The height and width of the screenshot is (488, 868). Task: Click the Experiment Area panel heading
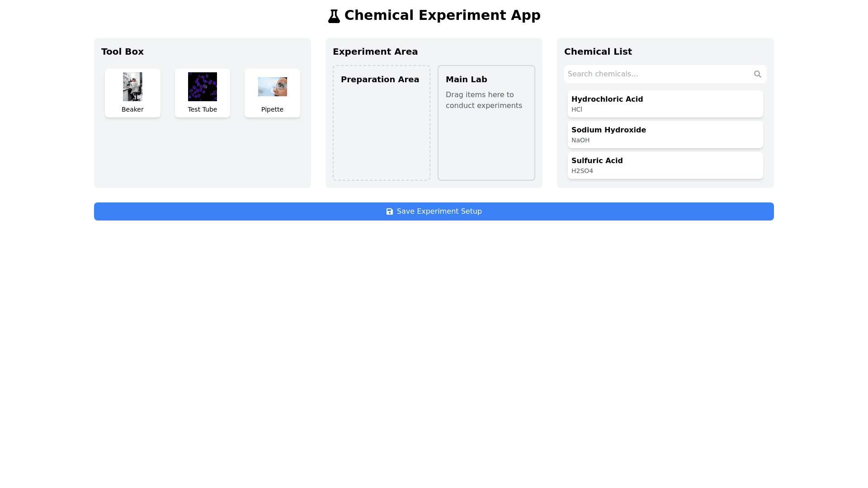tap(375, 52)
